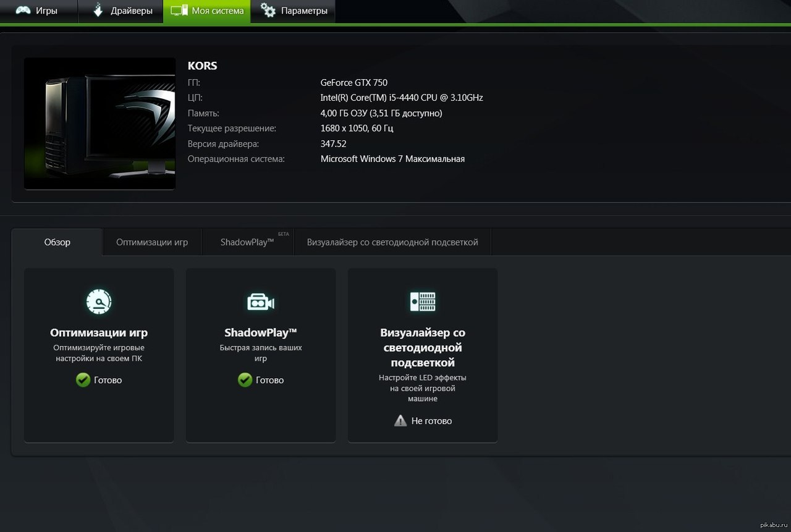Click the 1680 x 1050, 60 Гц resolution
The image size is (791, 532).
(x=357, y=129)
